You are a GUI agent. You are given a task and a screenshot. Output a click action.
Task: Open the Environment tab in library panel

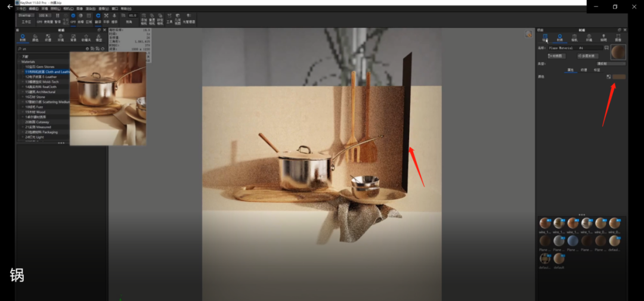61,38
